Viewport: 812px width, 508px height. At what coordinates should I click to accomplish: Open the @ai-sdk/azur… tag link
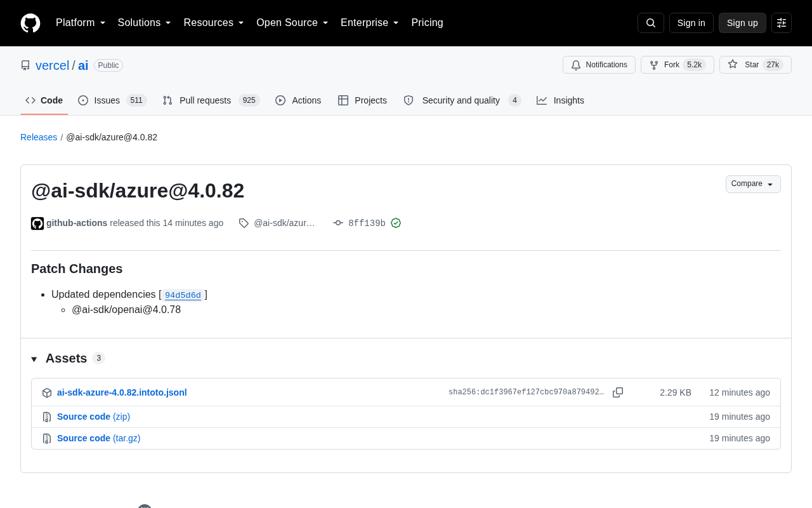[x=284, y=223]
